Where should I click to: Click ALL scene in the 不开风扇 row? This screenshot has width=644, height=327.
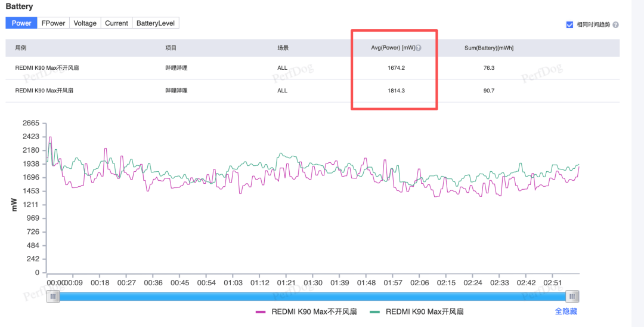(282, 68)
